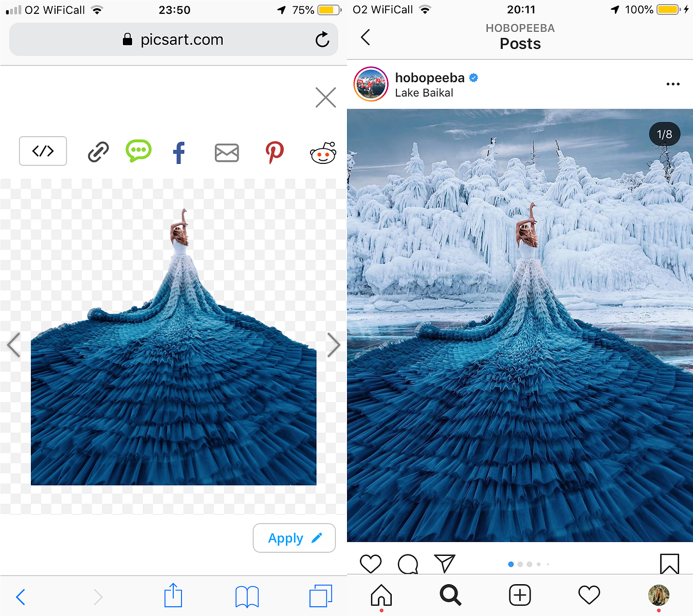
Task: Tap Wi-Fi icon in Safari status bar
Action: click(97, 10)
